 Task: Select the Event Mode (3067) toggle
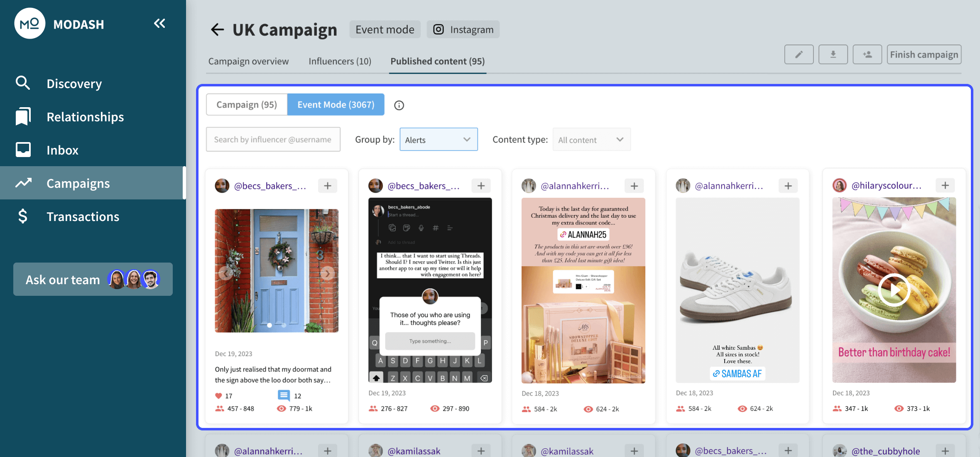(x=336, y=104)
